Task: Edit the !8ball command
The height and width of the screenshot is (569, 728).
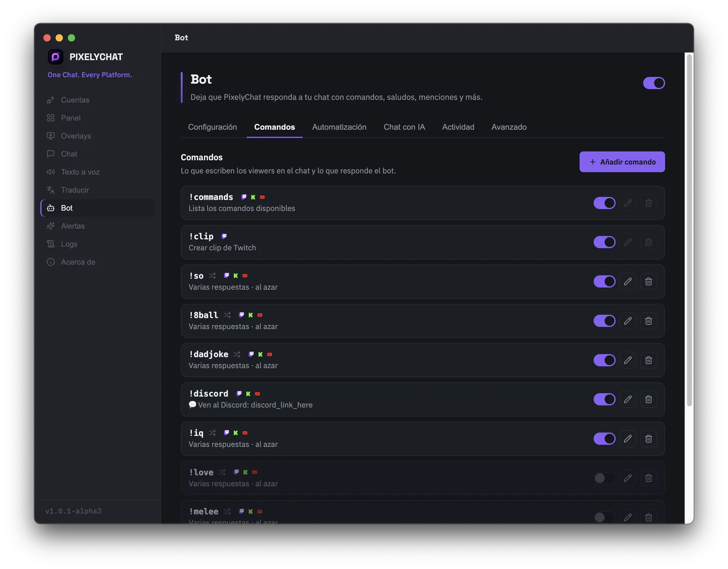Action: coord(627,321)
